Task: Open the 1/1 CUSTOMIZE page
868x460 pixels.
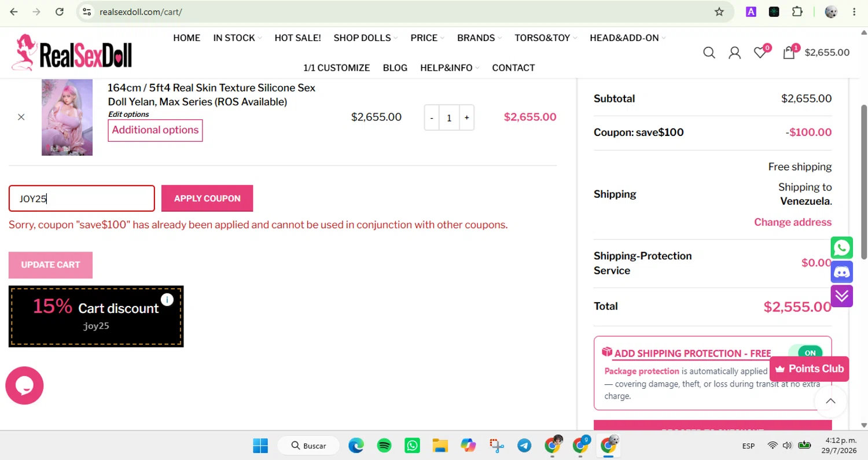Action: coord(337,68)
